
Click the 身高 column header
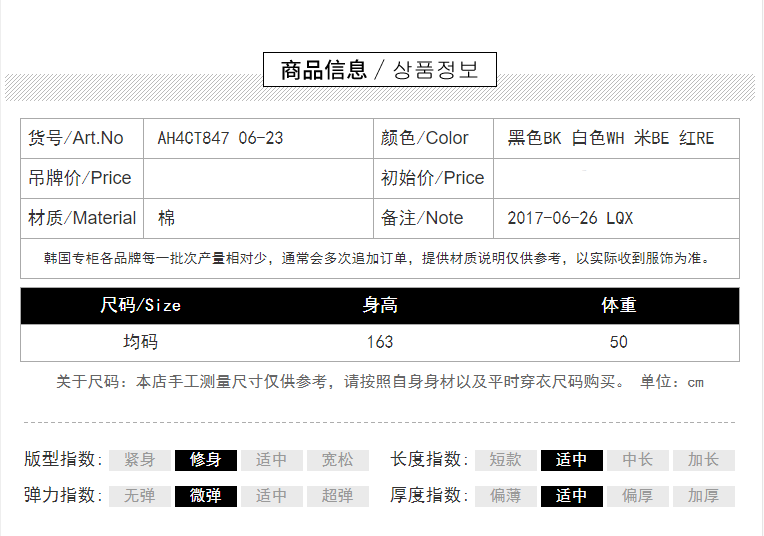click(380, 306)
